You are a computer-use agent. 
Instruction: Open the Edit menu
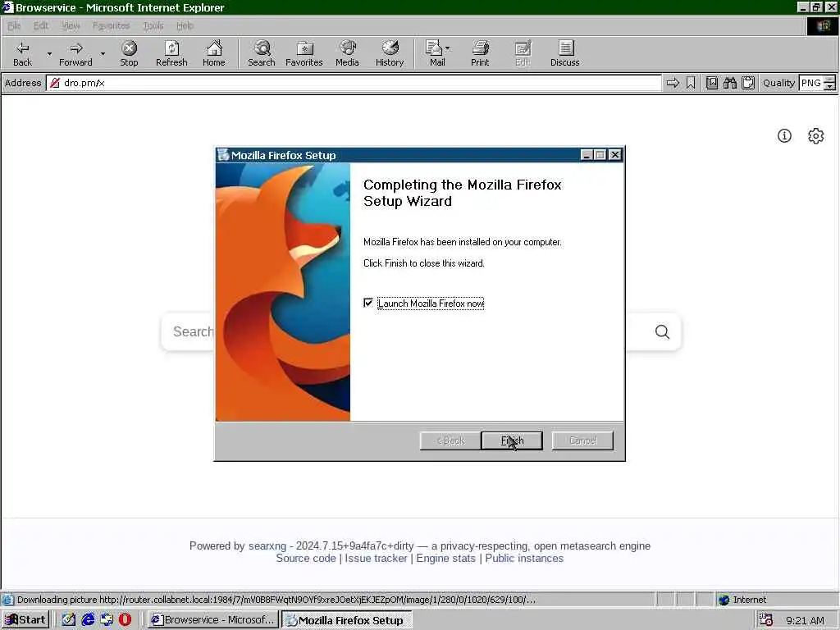pyautogui.click(x=41, y=25)
